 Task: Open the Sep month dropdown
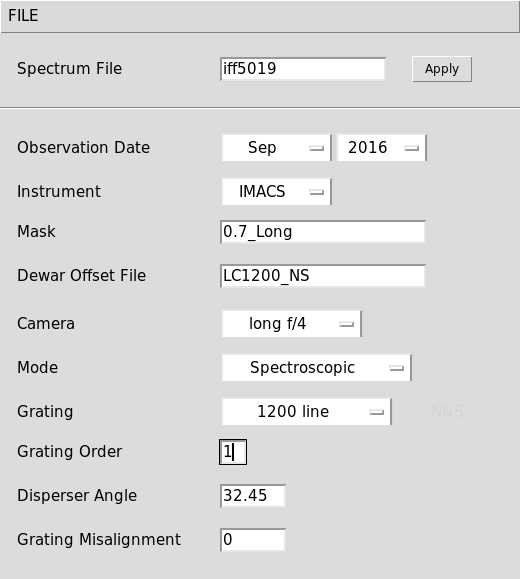(276, 148)
